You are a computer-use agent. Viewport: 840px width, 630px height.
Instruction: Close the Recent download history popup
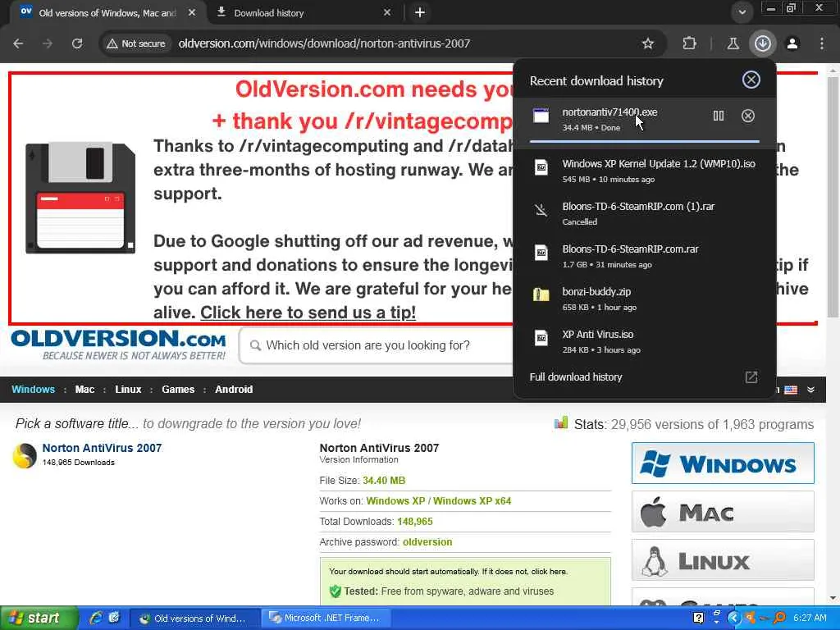click(751, 80)
